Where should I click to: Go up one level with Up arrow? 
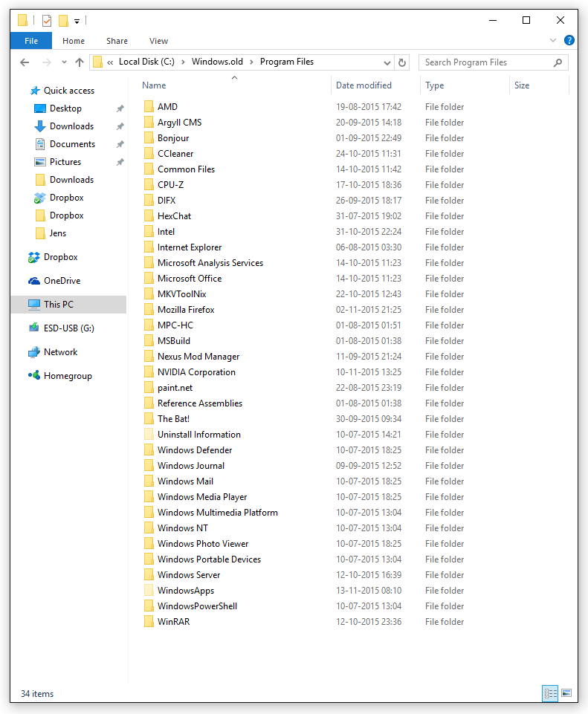coord(80,62)
